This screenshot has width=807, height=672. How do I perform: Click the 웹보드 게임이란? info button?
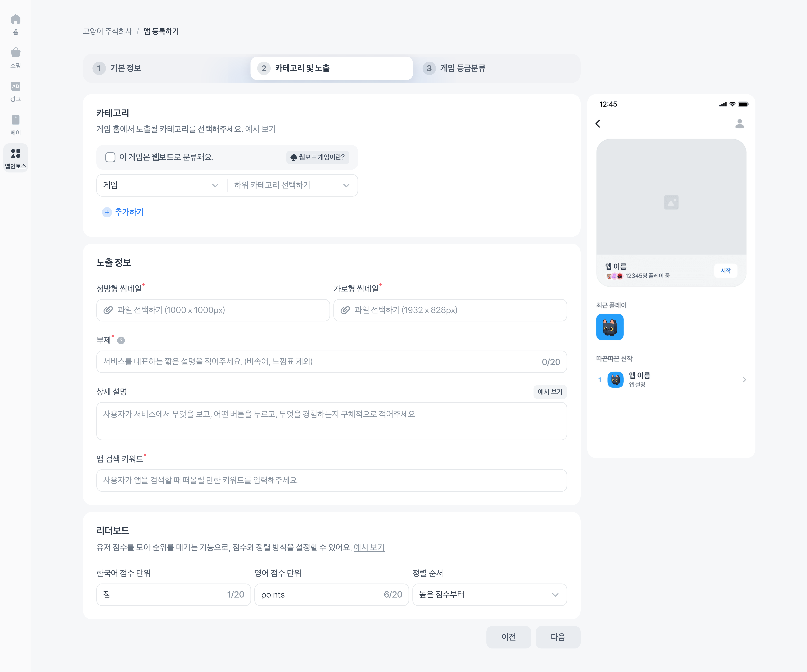point(317,157)
